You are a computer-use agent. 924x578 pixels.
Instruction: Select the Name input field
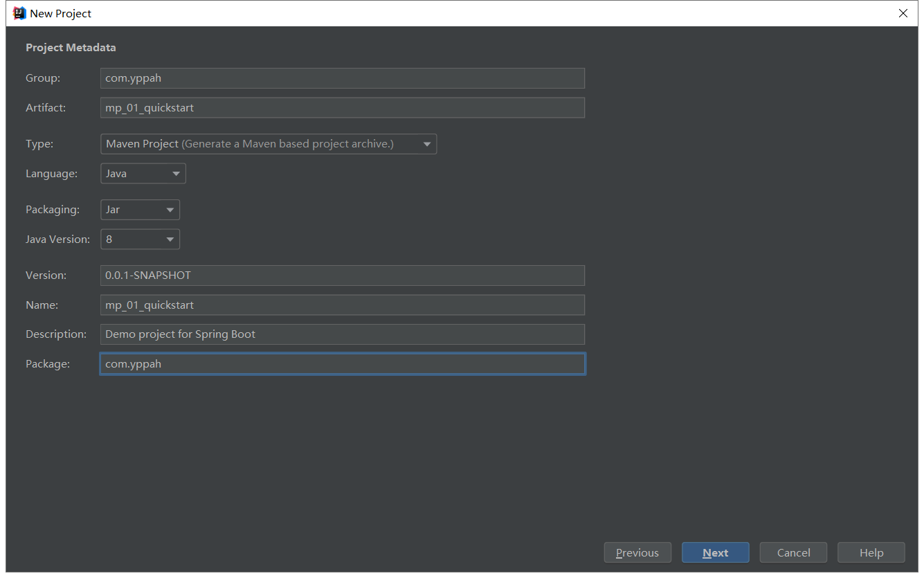342,305
